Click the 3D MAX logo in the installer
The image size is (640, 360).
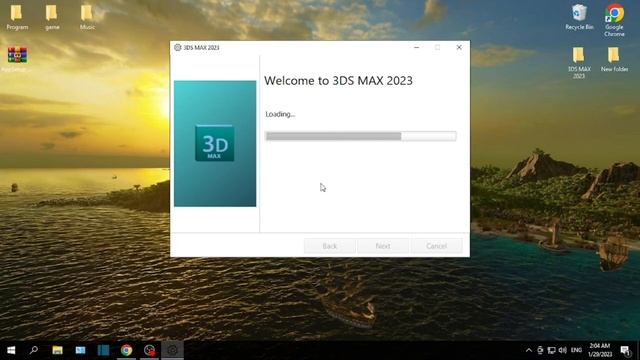215,143
